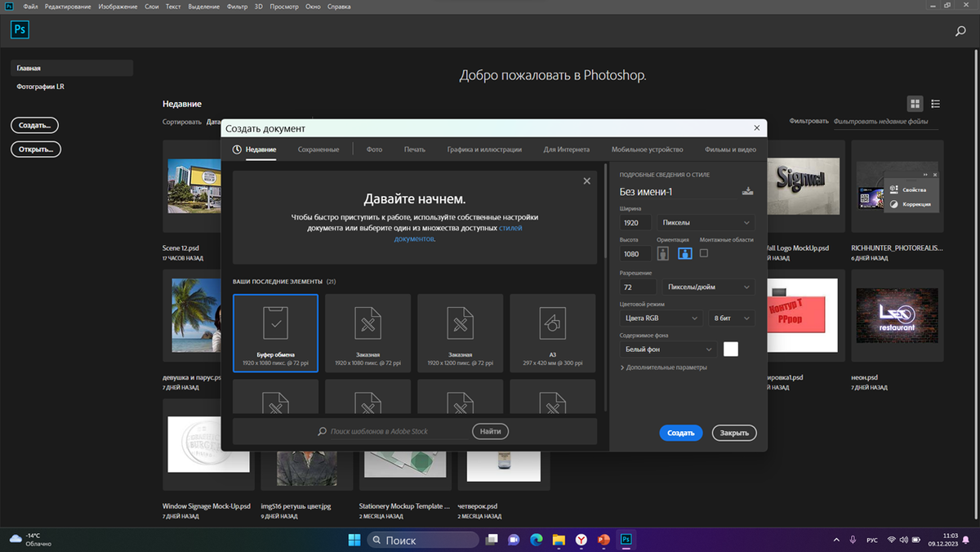This screenshot has width=980, height=552.
Task: Click the Свойства panel icon in thumbnail
Action: tap(893, 189)
